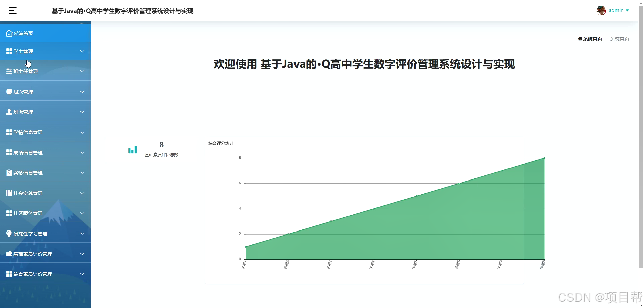Open the admin user dropdown
Viewport: 644px width, 308px height.
[x=619, y=10]
